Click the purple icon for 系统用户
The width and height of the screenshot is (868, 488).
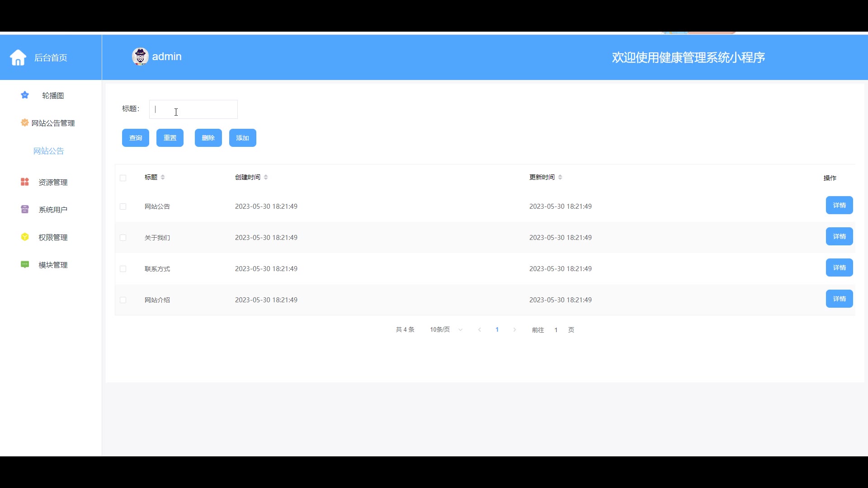coord(25,209)
